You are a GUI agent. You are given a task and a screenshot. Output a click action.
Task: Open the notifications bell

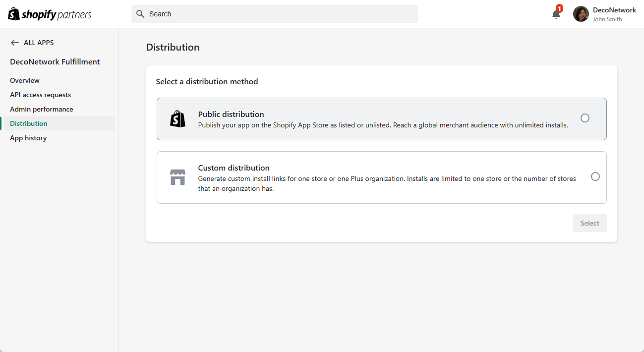556,14
